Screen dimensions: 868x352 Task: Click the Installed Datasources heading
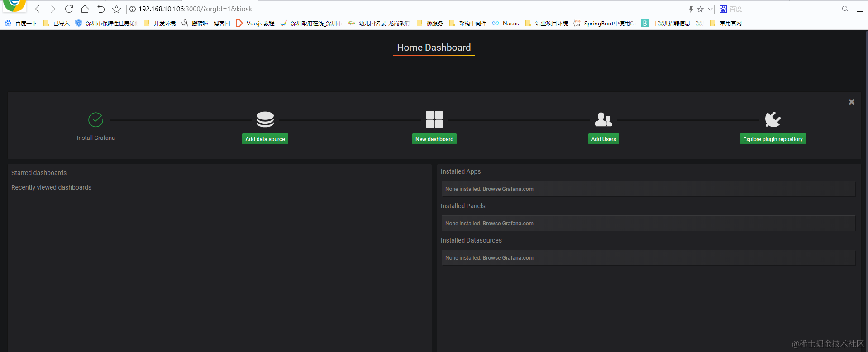click(471, 240)
